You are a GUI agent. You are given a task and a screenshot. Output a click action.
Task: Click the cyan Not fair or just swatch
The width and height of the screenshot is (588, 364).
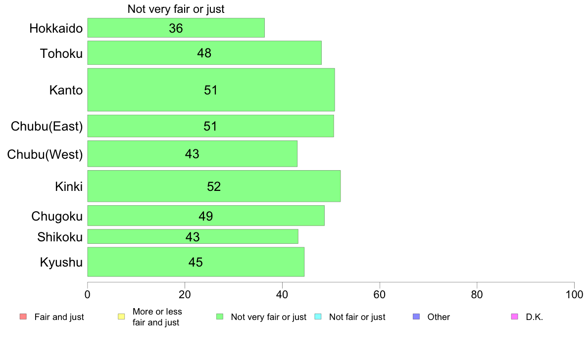(318, 317)
